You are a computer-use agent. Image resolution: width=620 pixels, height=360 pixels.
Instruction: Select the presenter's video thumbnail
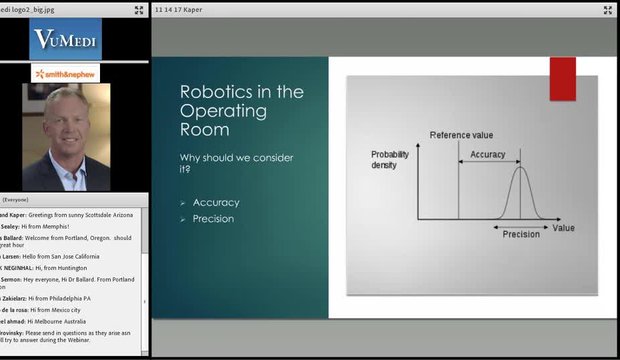click(x=66, y=137)
